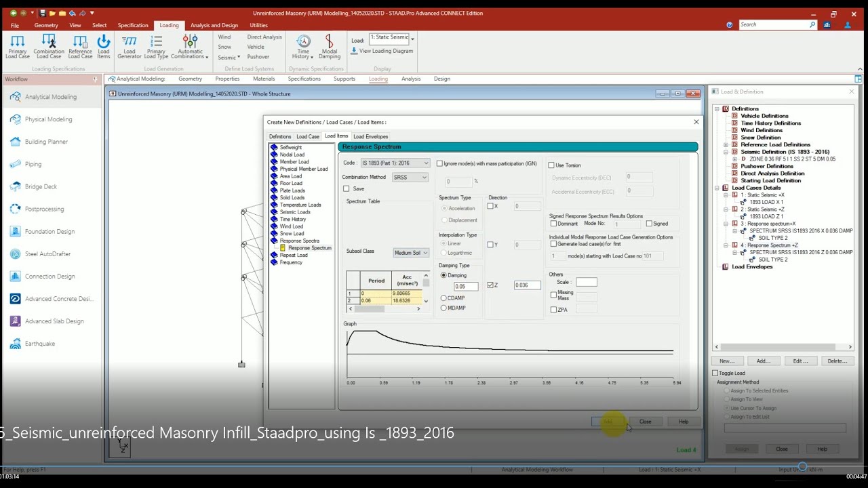Click the Load & Definition horizontal scrollbar
Screen dimensions: 868x488
[x=783, y=347]
